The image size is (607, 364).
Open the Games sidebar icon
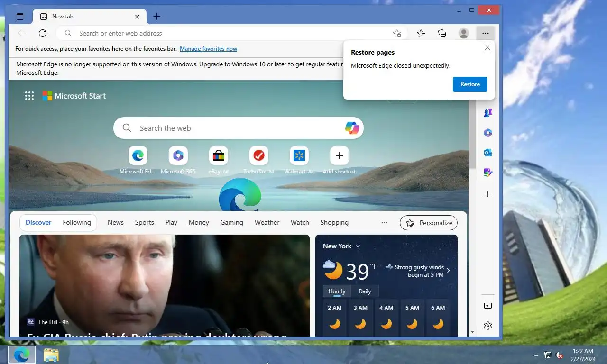point(488,113)
